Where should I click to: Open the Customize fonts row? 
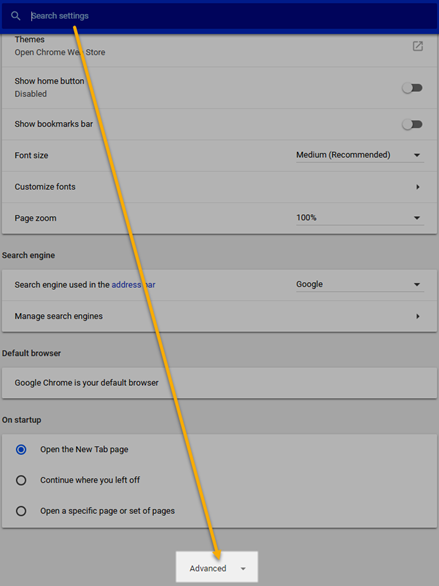click(219, 187)
